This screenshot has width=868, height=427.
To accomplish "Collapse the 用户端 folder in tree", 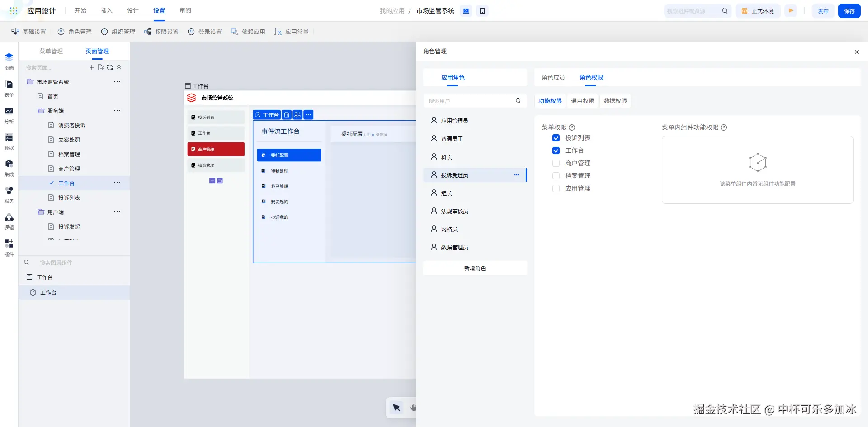I will click(41, 212).
